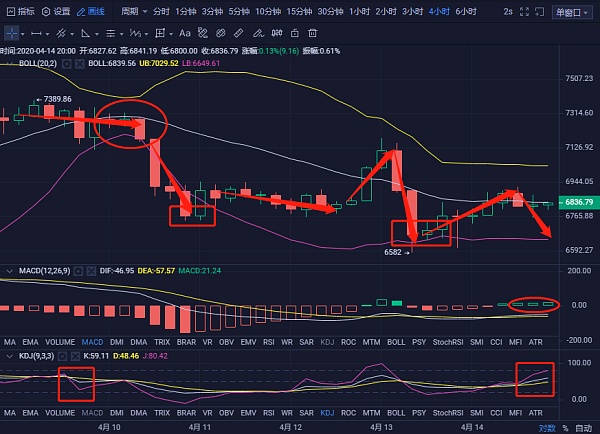
Task: Select the wave numbering tool
Action: (135, 34)
